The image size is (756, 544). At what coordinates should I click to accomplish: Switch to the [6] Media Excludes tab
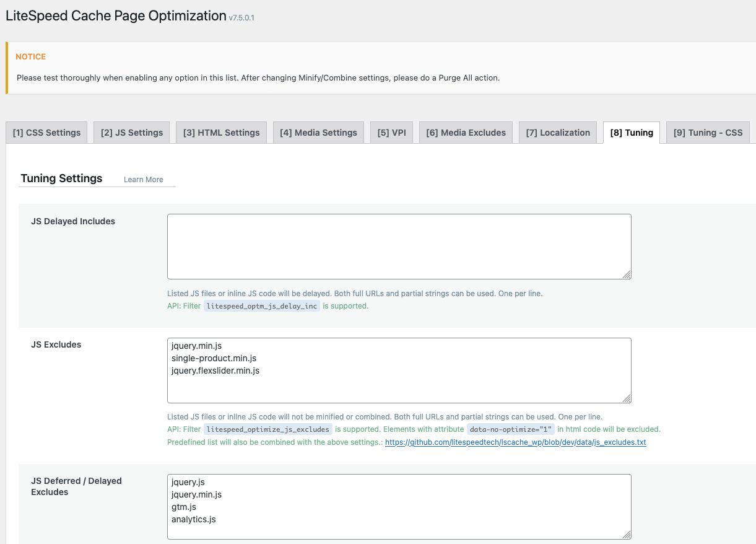(466, 133)
